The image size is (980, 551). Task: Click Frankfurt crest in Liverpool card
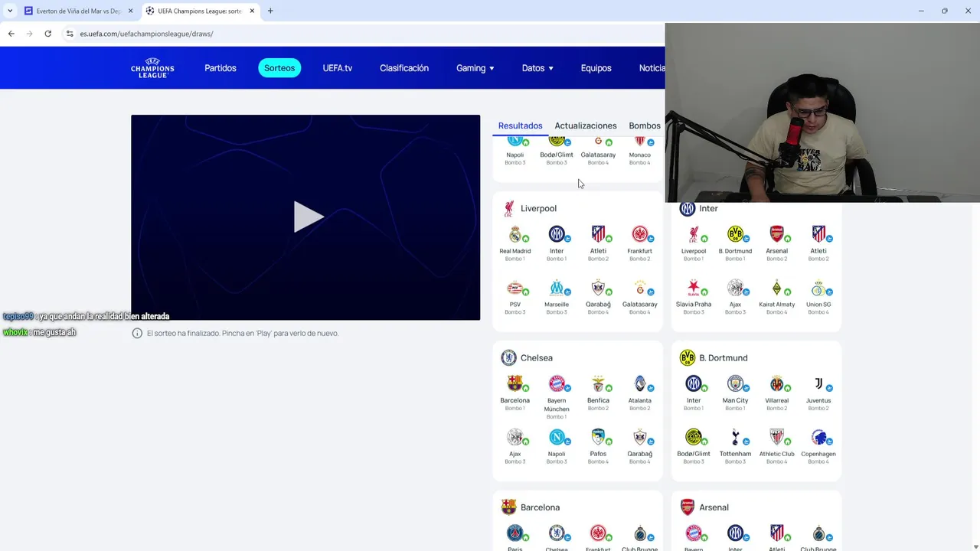(640, 234)
